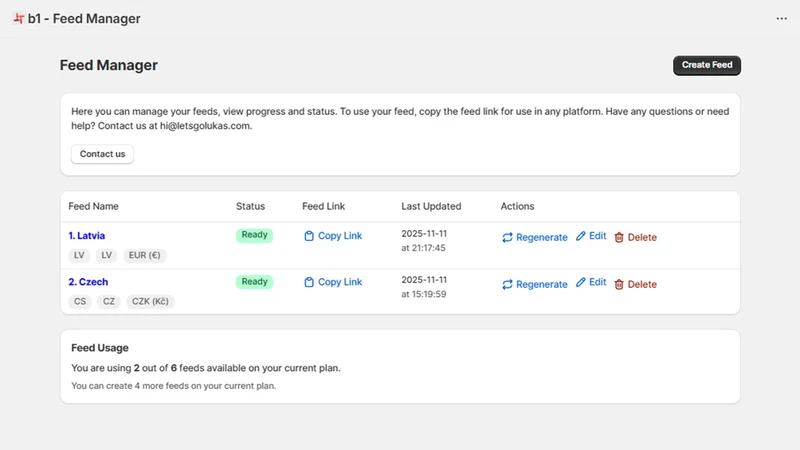Click the Status column header
The image size is (800, 450).
[x=250, y=206]
